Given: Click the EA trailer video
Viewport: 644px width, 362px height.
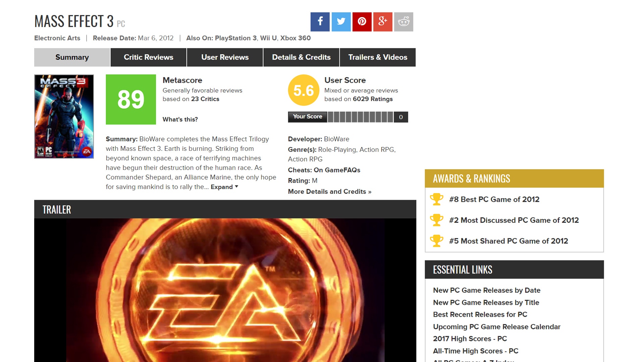Looking at the screenshot, I should tap(225, 290).
